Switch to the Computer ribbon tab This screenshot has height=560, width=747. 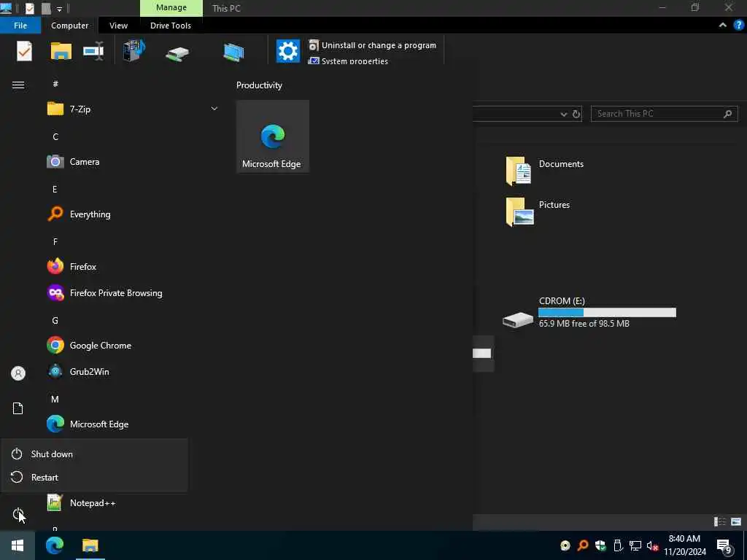tap(69, 26)
